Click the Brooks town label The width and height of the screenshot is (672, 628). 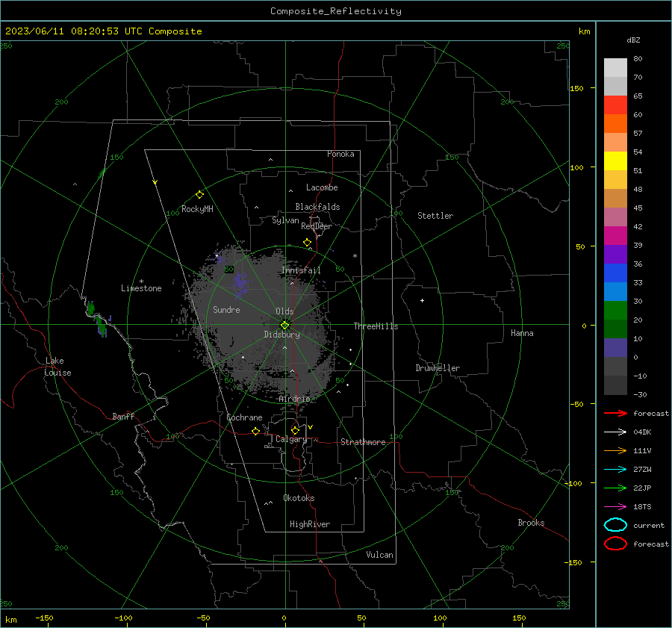click(x=531, y=523)
